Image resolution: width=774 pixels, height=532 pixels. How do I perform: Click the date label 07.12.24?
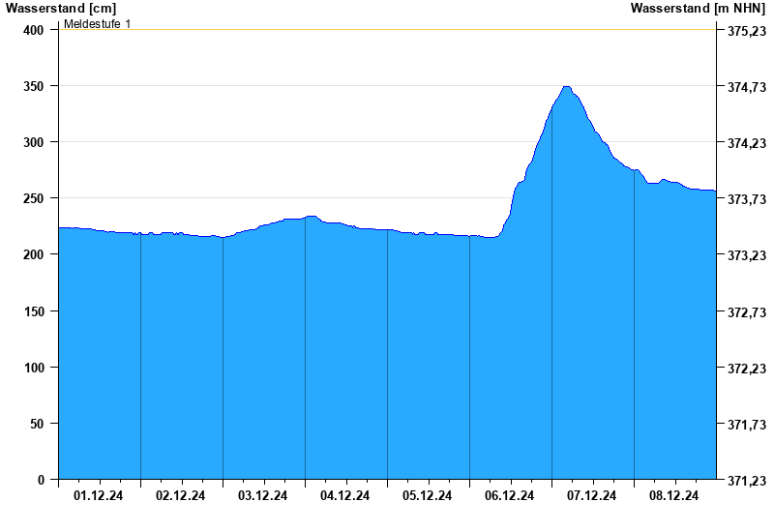click(591, 496)
